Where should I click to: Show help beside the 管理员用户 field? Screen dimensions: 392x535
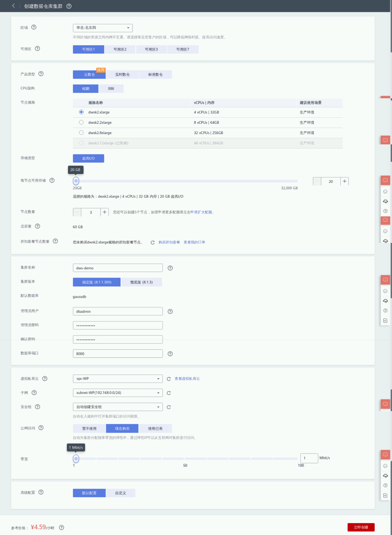click(x=170, y=312)
